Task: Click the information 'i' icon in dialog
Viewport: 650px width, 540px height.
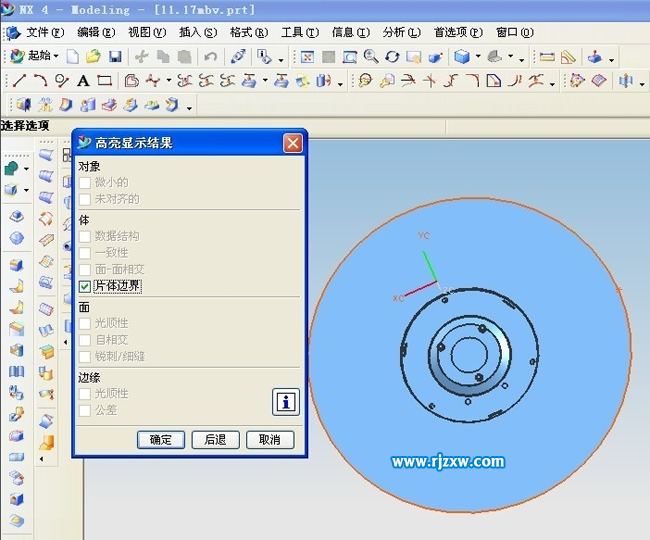Action: click(x=286, y=402)
